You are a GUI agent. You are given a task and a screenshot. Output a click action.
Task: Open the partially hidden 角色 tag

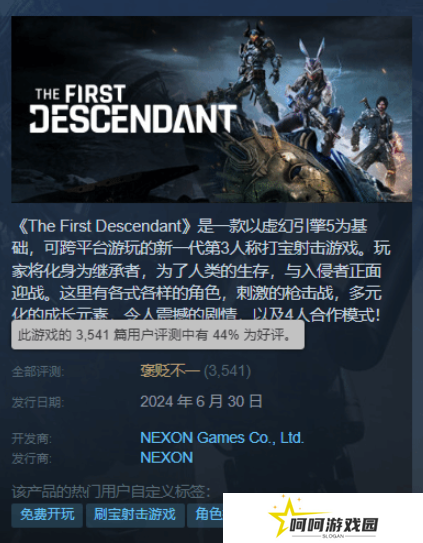[205, 515]
